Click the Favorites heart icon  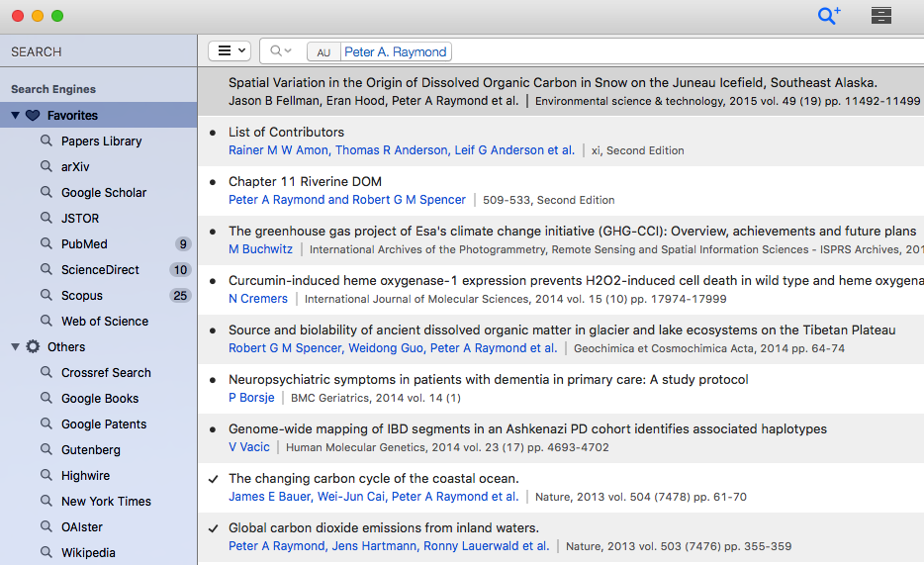tap(33, 116)
